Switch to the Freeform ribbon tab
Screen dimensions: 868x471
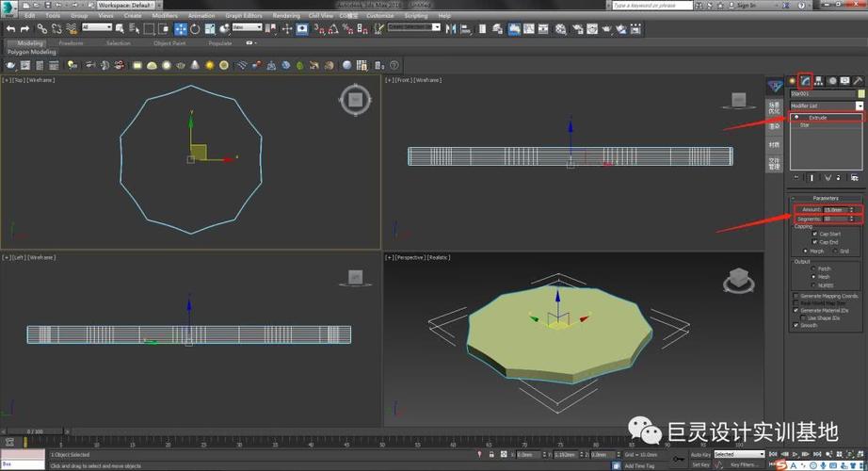click(71, 43)
